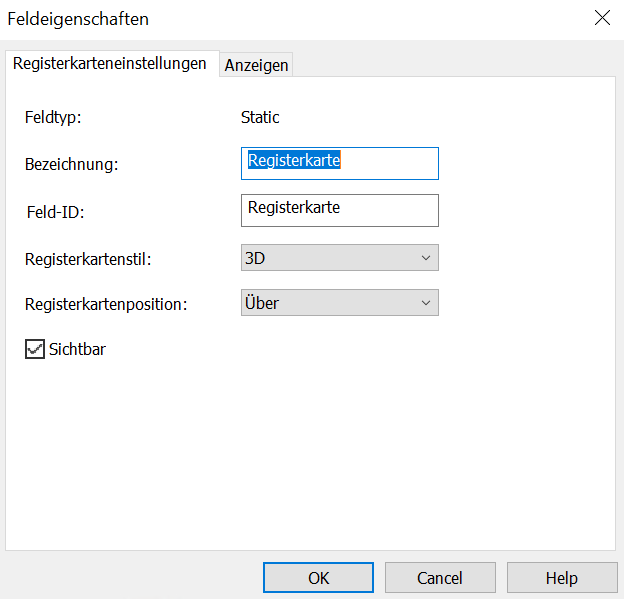The image size is (624, 599).
Task: Click the Bezeichnung label
Action: 71,164
